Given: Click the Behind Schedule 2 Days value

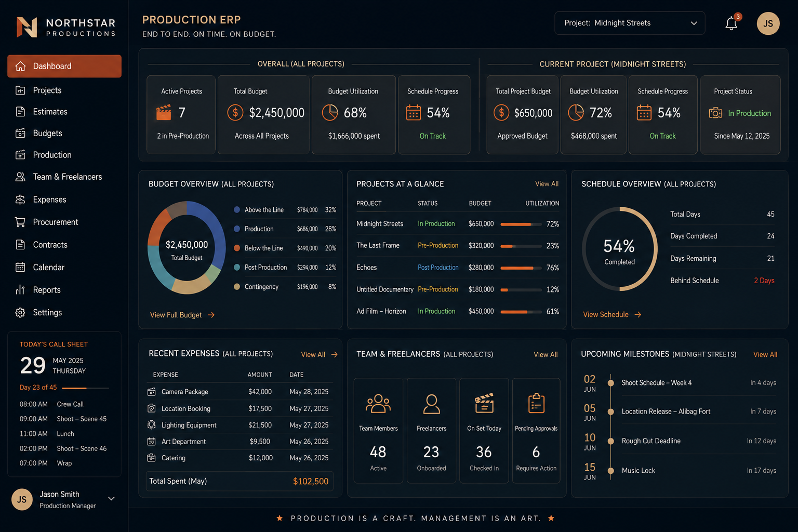Looking at the screenshot, I should (764, 281).
